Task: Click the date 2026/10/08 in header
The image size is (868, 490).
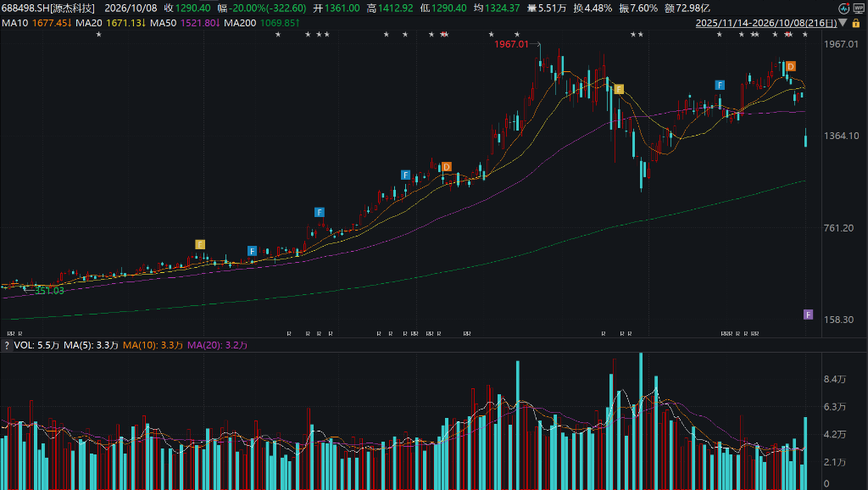Action: click(x=131, y=8)
